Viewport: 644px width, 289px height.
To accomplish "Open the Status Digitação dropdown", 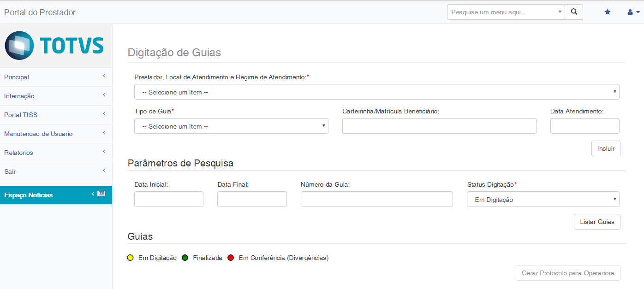I will (x=543, y=200).
